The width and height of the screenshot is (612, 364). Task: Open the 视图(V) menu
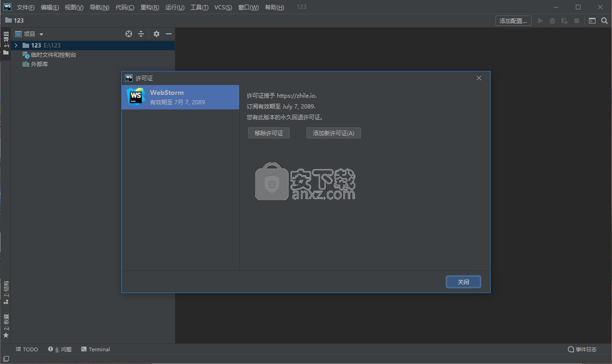(x=74, y=7)
